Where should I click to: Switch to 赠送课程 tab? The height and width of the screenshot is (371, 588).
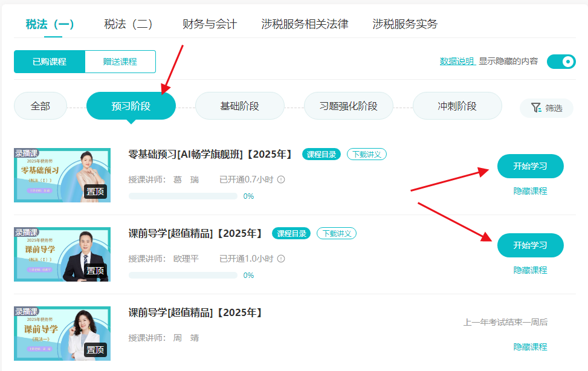(x=120, y=61)
